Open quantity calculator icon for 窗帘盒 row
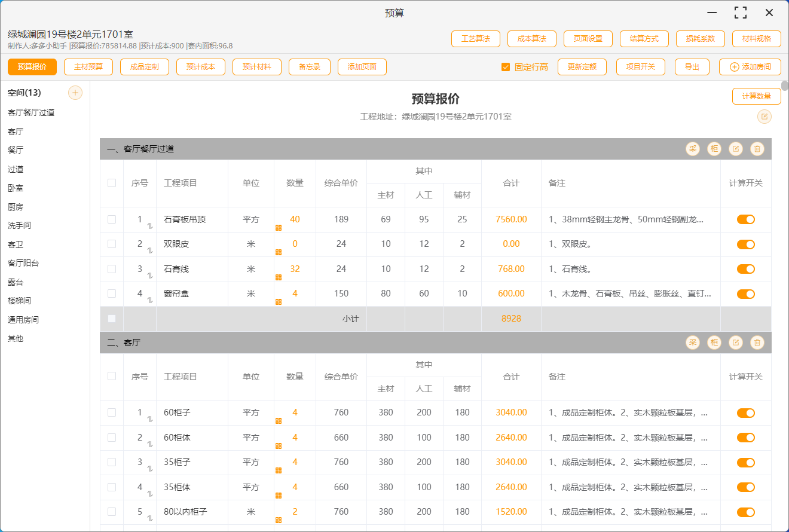Image resolution: width=789 pixels, height=532 pixels. click(x=279, y=302)
